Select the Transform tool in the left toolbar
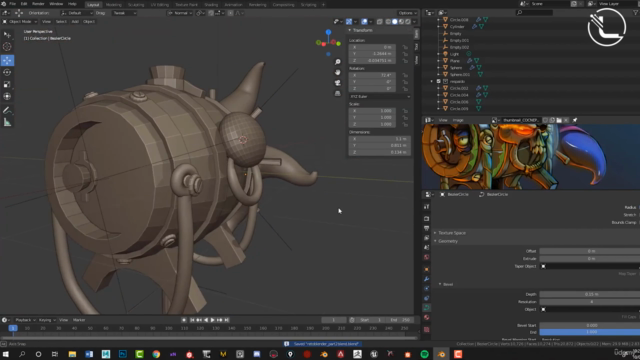This screenshot has height=360, width=640. (x=7, y=97)
